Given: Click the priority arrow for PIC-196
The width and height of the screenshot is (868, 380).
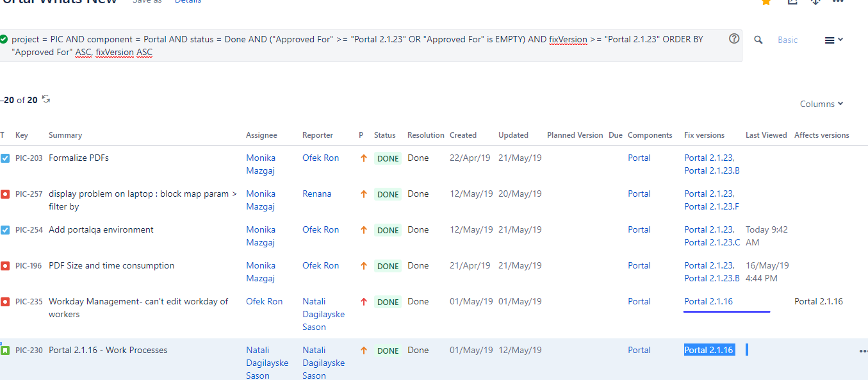Looking at the screenshot, I should (x=364, y=266).
